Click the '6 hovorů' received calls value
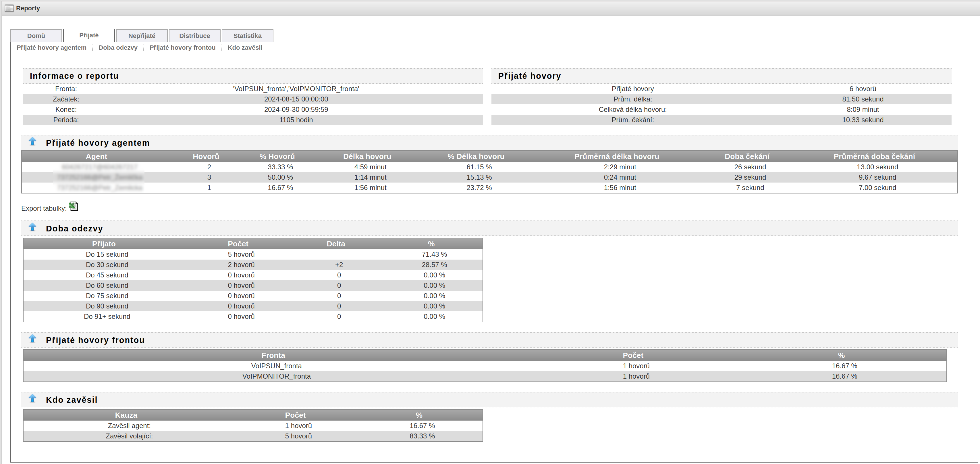This screenshot has width=980, height=464. [x=863, y=89]
